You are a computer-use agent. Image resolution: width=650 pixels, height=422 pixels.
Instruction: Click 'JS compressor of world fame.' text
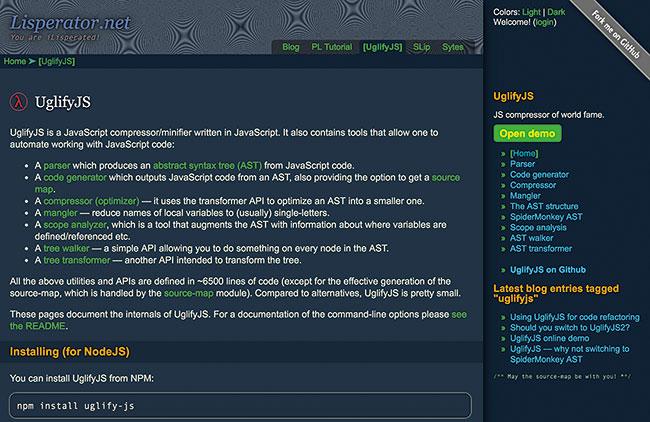click(x=548, y=115)
